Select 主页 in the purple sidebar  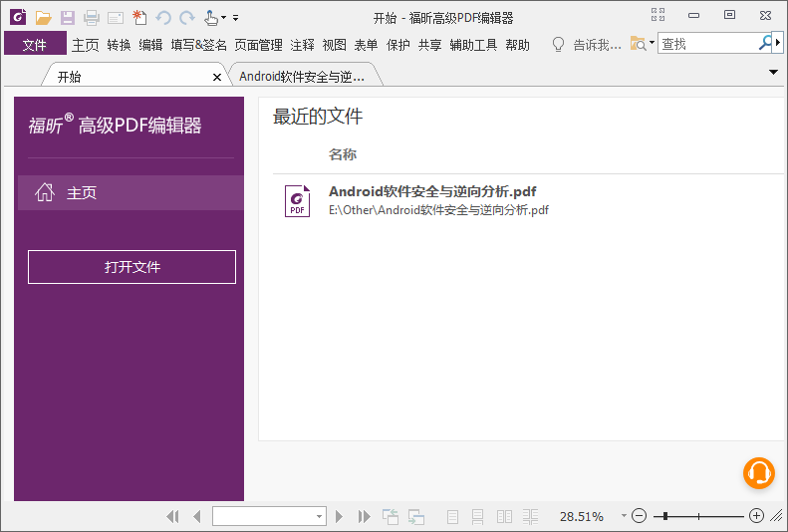pos(131,192)
